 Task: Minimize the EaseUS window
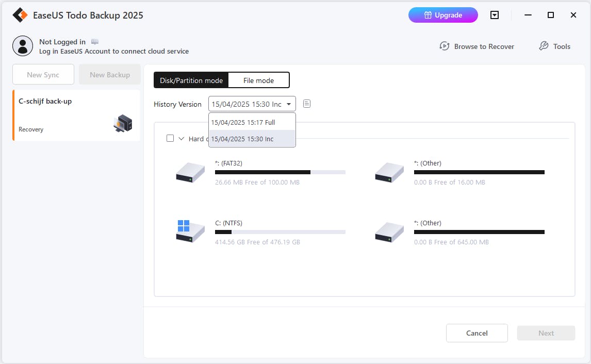(528, 15)
